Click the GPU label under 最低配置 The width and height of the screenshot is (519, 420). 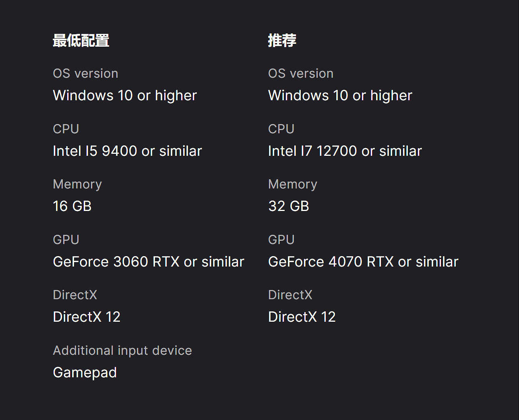[x=66, y=240]
